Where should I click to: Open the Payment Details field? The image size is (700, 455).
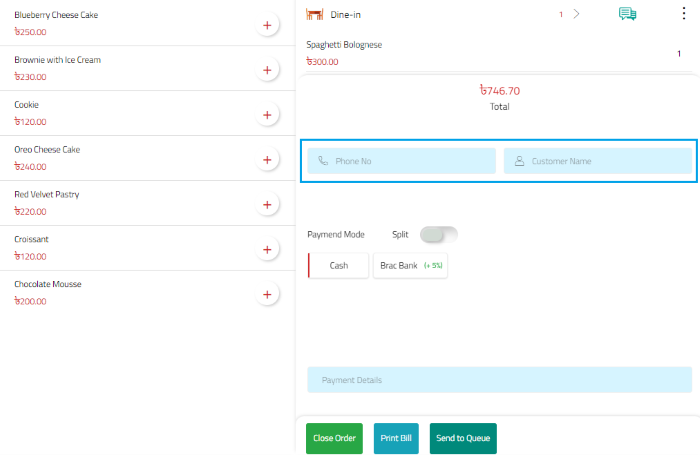pyautogui.click(x=499, y=380)
